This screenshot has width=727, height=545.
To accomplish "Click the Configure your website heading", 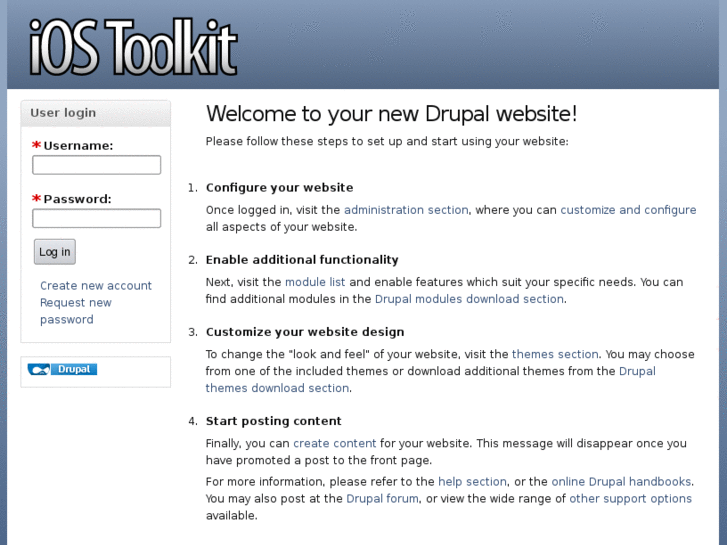I will coord(280,187).
